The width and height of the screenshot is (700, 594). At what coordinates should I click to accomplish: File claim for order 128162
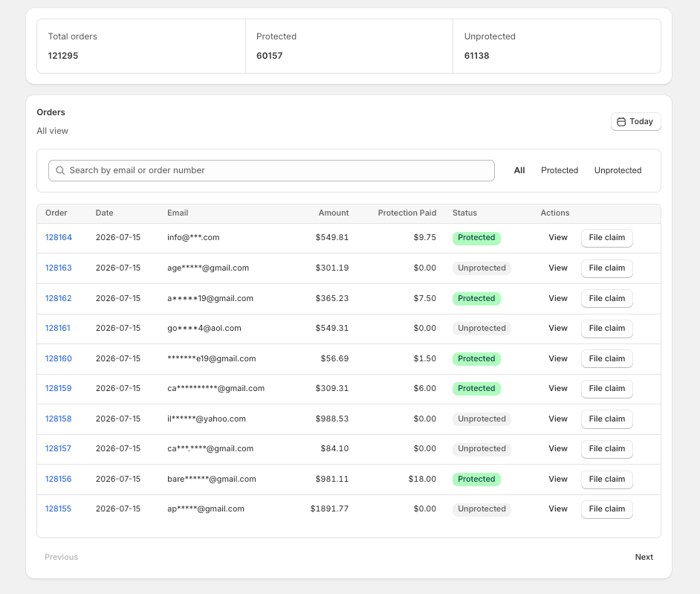606,298
